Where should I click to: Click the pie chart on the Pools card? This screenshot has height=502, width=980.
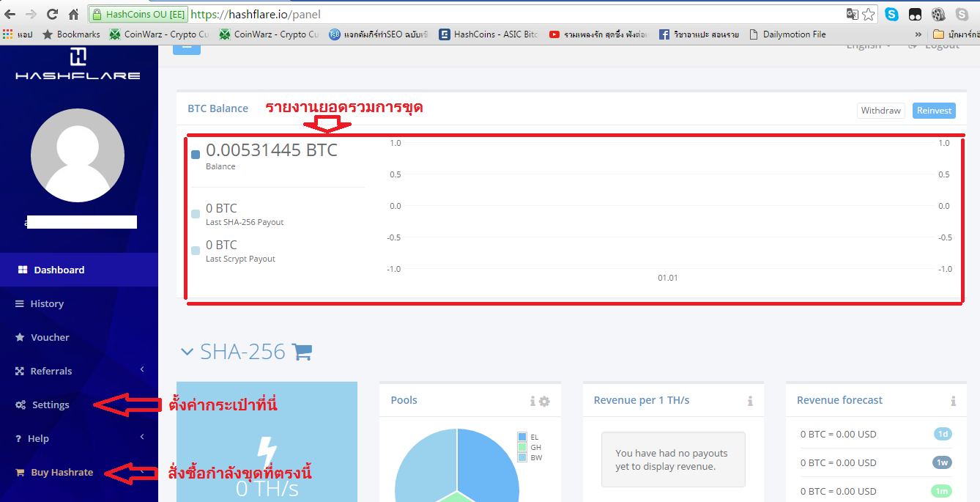(457, 466)
